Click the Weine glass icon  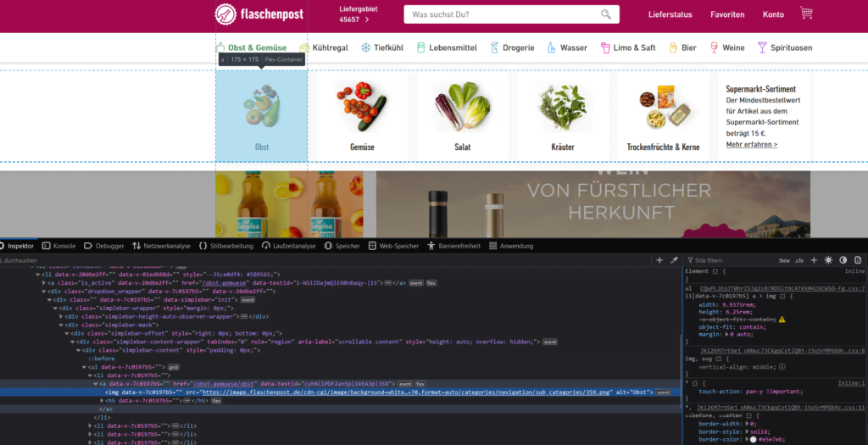point(714,47)
